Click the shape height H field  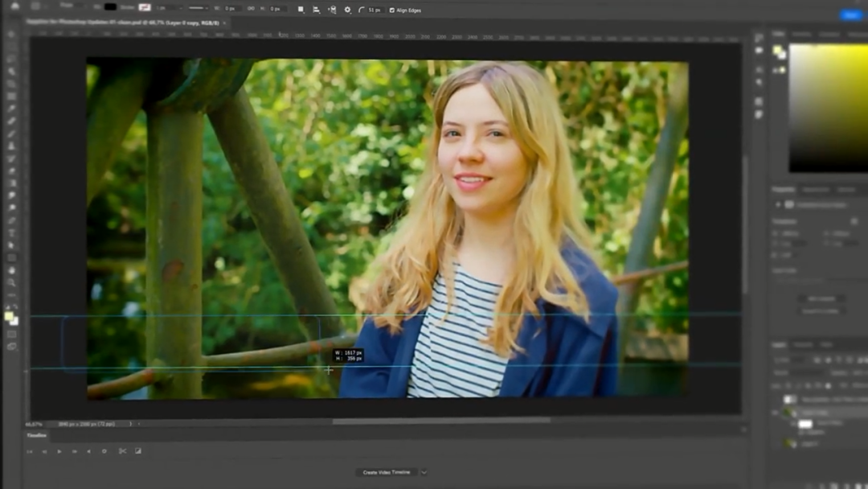(x=276, y=9)
